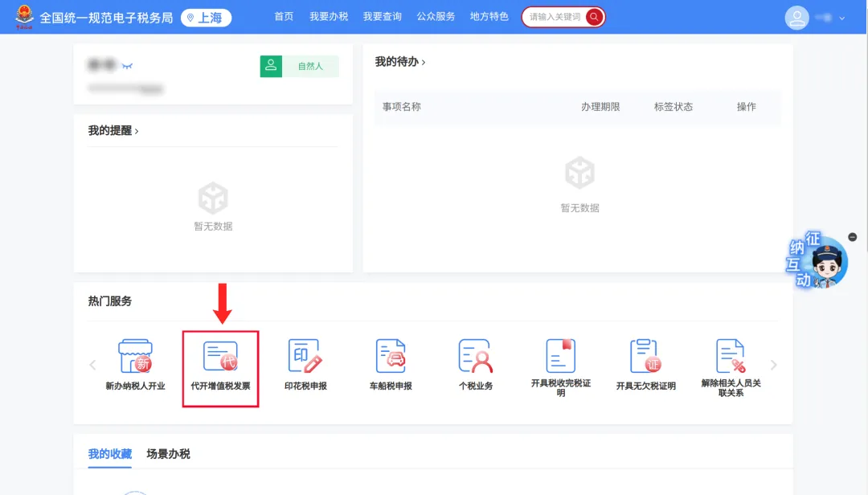Click the red search magnifier button
Viewport: 868px width, 495px height.
[594, 17]
